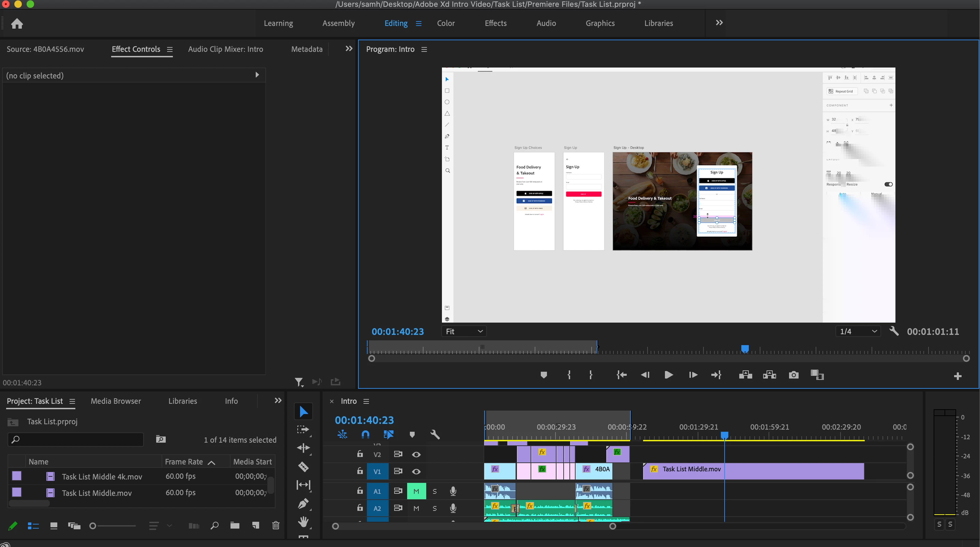Click the Add Marker button in Program monitor
980x547 pixels.
coord(544,375)
